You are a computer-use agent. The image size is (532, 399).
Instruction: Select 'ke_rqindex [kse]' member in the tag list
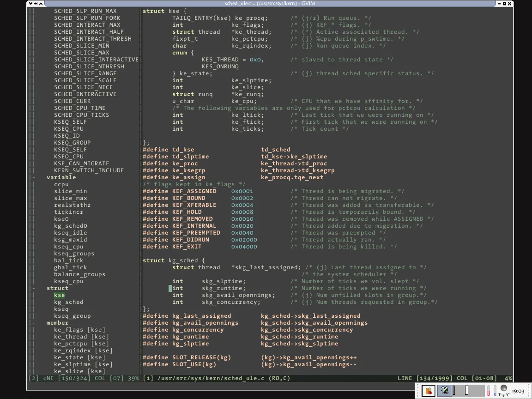tap(83, 351)
